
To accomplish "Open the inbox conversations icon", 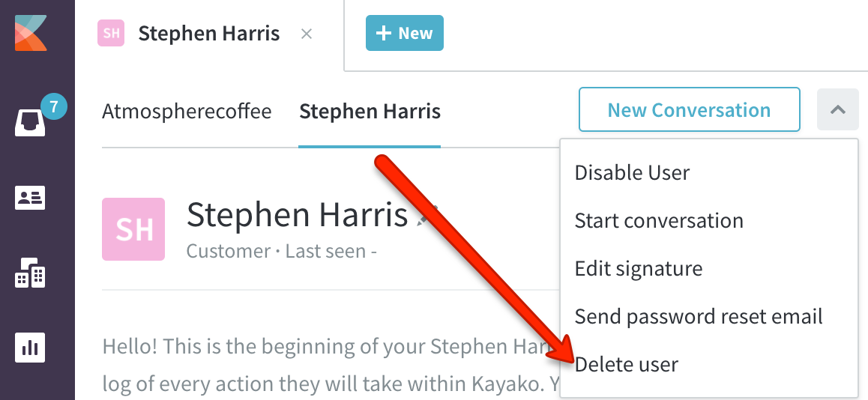I will (x=30, y=123).
